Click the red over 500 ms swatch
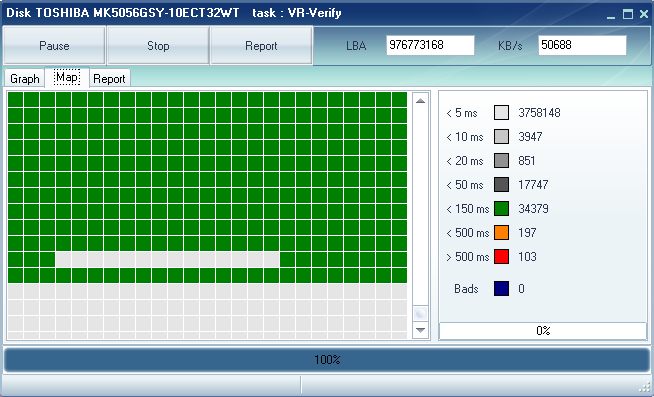Screen dimensions: 654x397 tap(501, 256)
